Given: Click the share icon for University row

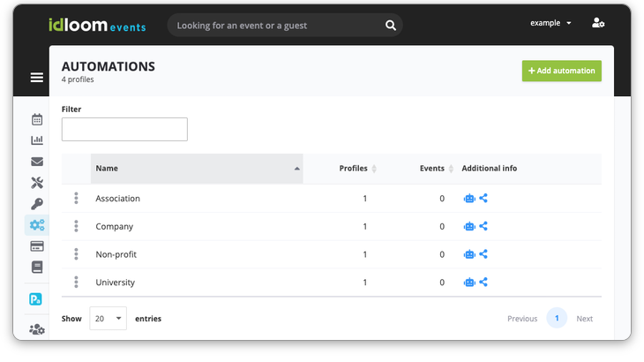Looking at the screenshot, I should pos(483,283).
